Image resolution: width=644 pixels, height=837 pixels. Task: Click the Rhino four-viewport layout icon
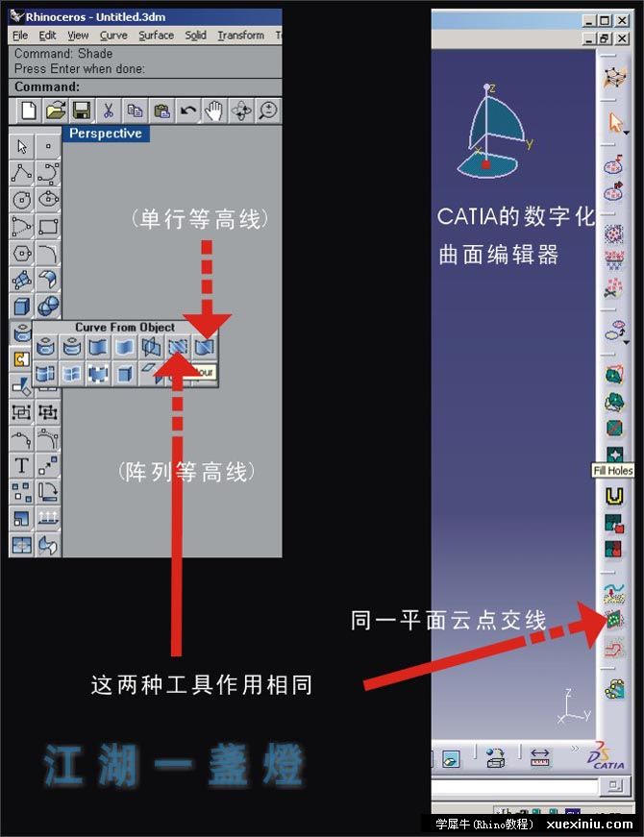pos(22,546)
